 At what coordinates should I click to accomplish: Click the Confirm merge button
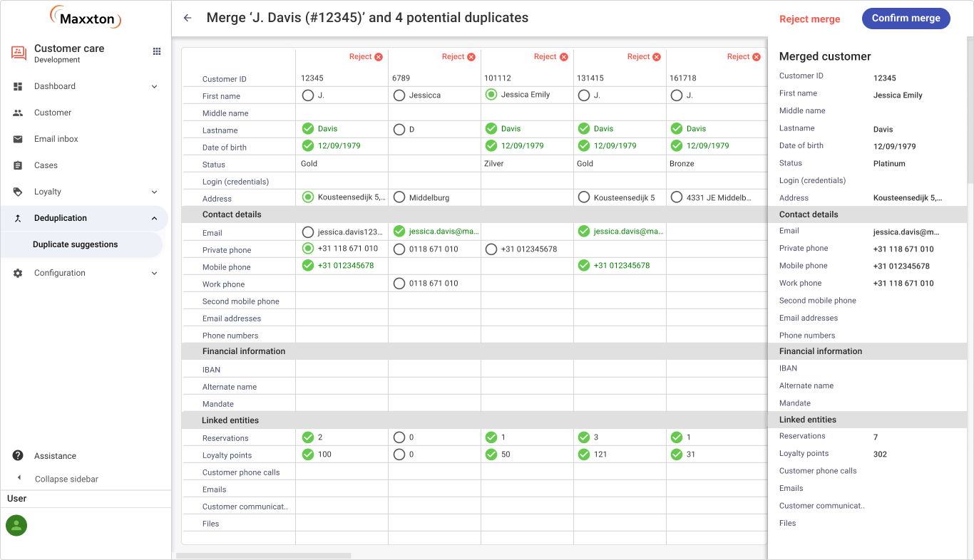906,19
